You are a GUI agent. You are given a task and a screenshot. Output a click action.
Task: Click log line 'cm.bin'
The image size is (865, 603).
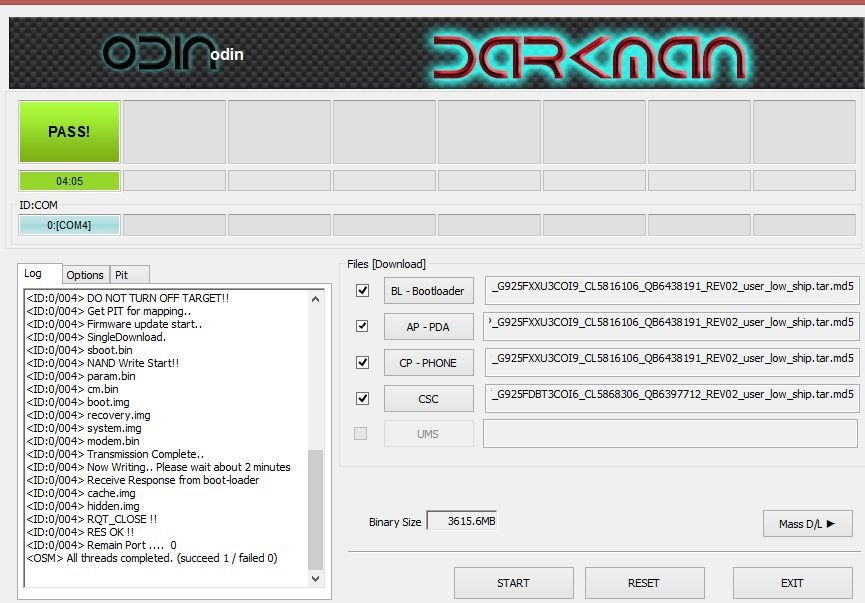click(73, 389)
